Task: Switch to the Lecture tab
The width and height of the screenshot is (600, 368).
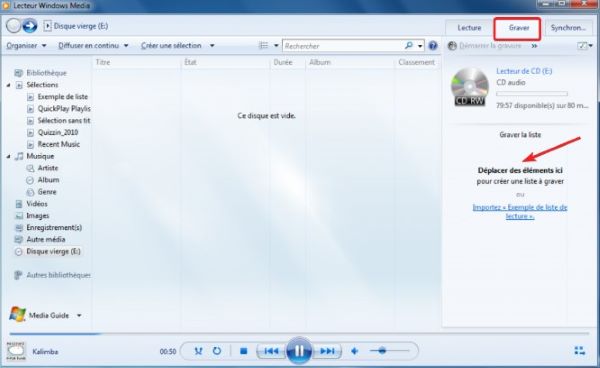Action: coord(469,28)
